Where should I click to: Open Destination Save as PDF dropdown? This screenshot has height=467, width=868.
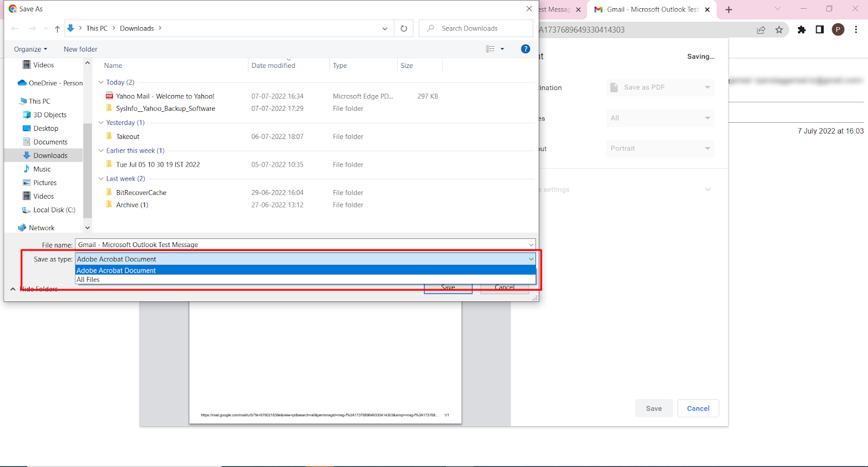pos(660,87)
